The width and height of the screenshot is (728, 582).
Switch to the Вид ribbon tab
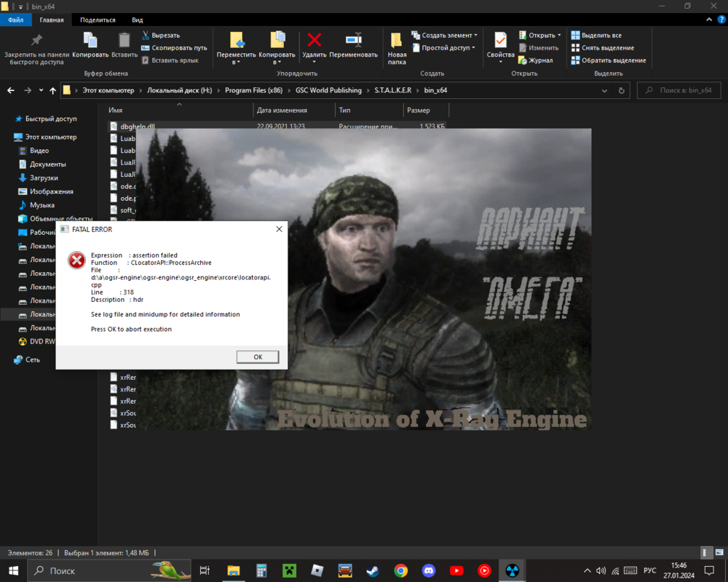pos(136,20)
